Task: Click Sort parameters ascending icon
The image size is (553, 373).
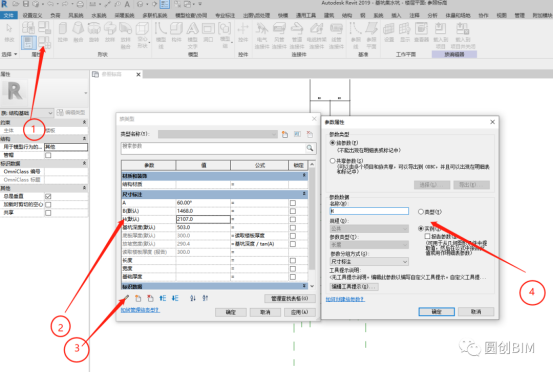Action: pos(193,298)
